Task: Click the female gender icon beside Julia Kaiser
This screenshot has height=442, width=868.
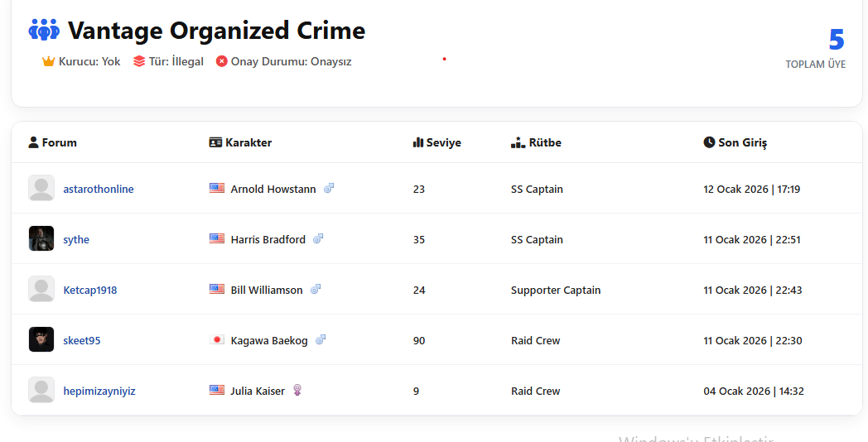Action: (x=297, y=390)
